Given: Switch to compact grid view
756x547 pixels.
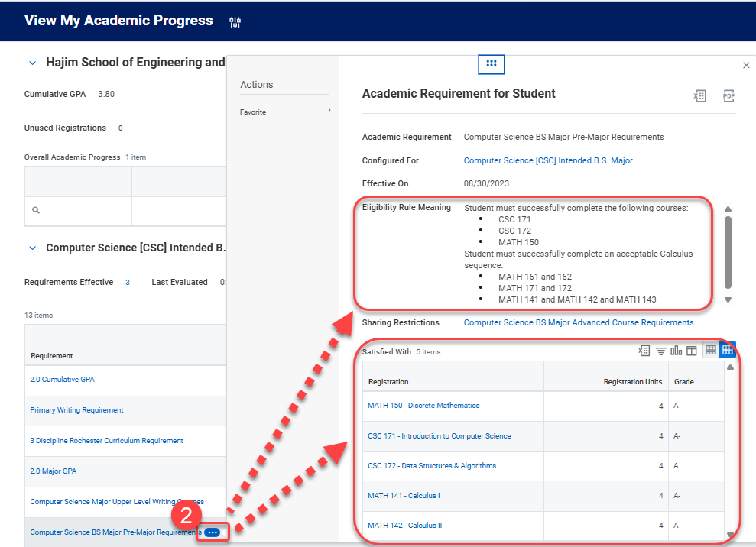Looking at the screenshot, I should [711, 351].
